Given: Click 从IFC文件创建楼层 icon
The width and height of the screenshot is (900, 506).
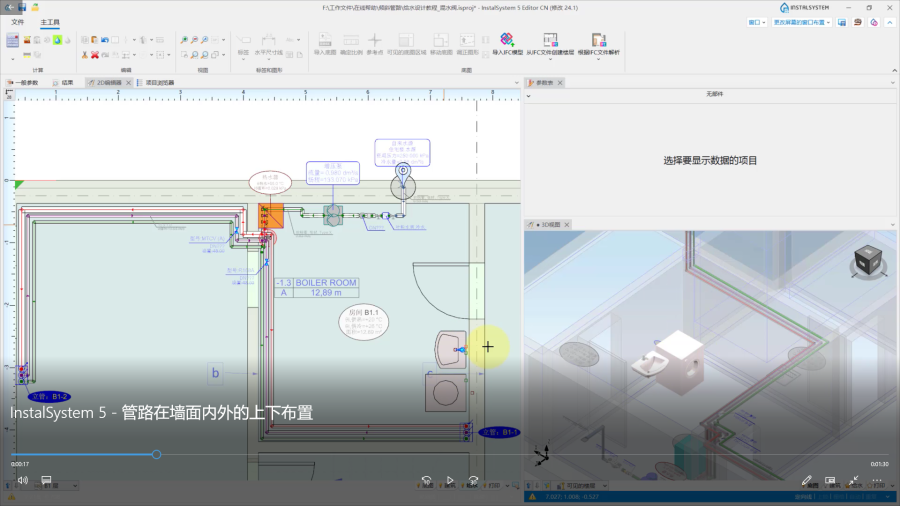Looking at the screenshot, I should 550,44.
